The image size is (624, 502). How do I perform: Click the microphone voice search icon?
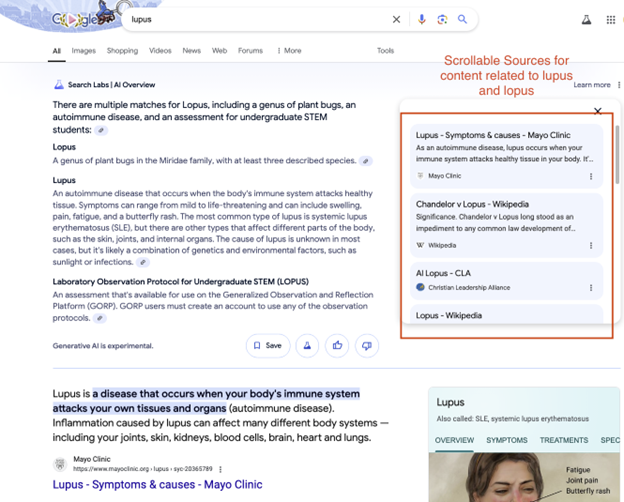coord(421,19)
